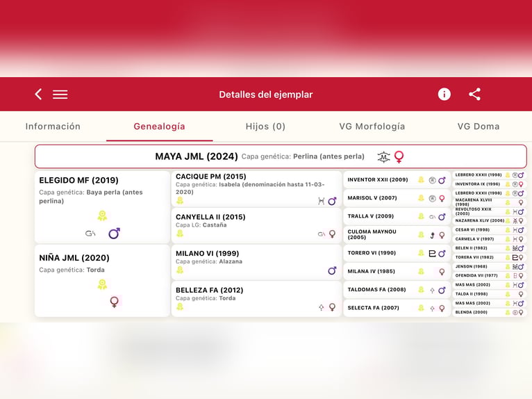Select ancestor TORERO VI (1990)
Screen dimensions: 532x399
[372, 253]
